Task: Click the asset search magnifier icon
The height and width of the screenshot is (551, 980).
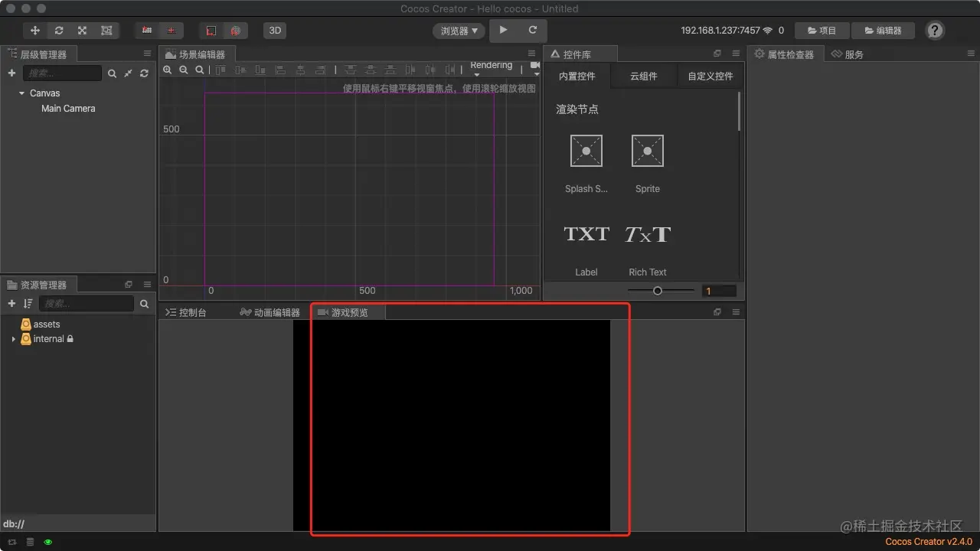Action: coord(144,304)
